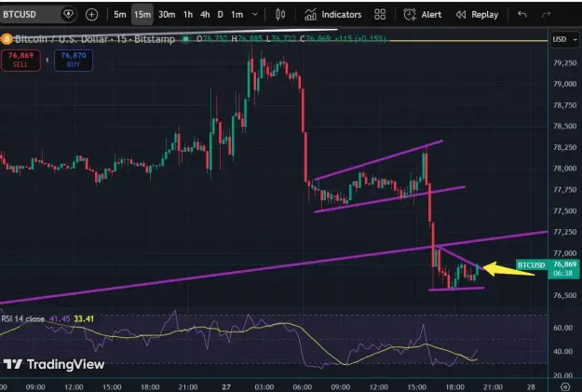Expand the timeframe interval dropdown arrow
Image resolution: width=582 pixels, height=392 pixels.
(254, 15)
